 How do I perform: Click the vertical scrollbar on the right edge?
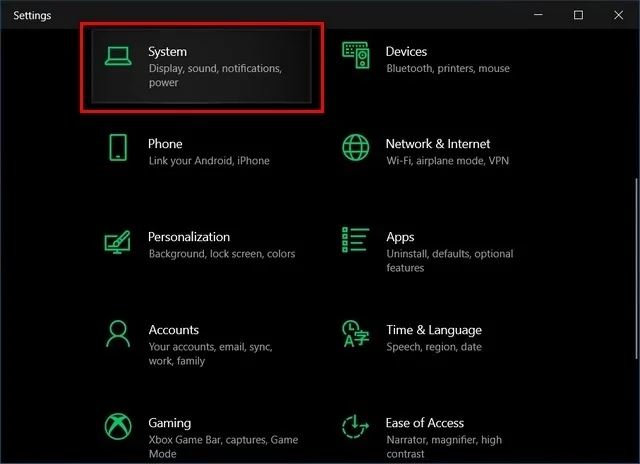[x=636, y=269]
